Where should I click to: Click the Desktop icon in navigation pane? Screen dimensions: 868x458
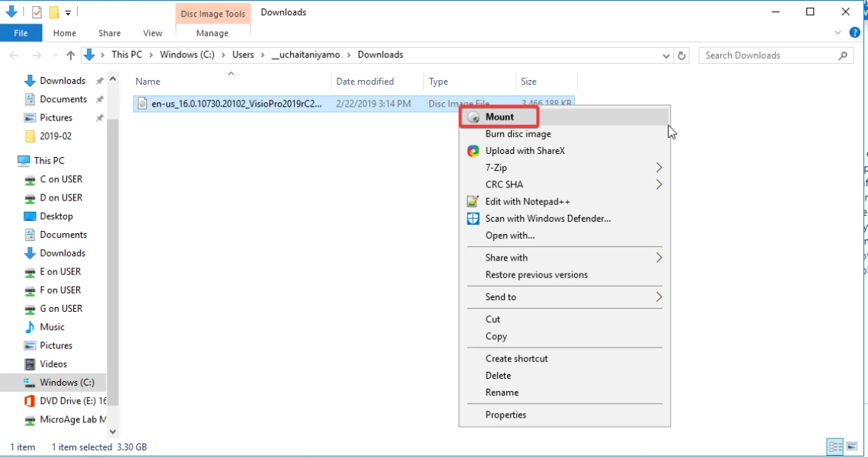tap(30, 216)
